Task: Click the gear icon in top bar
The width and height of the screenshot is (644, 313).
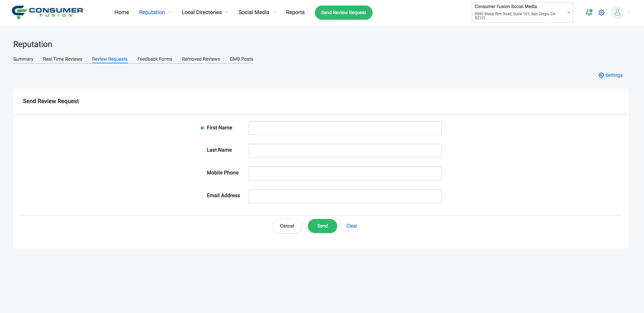Action: [x=601, y=12]
